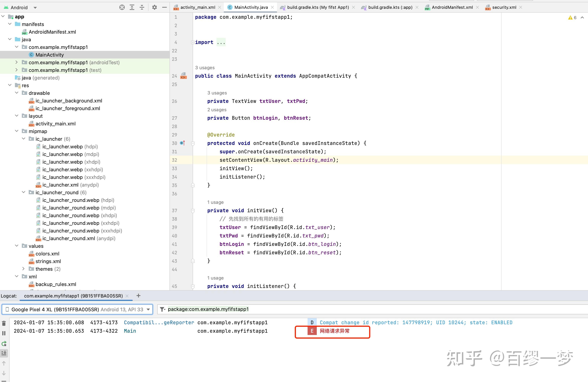588x382 pixels.
Task: Collapse the app module node
Action: 3,17
